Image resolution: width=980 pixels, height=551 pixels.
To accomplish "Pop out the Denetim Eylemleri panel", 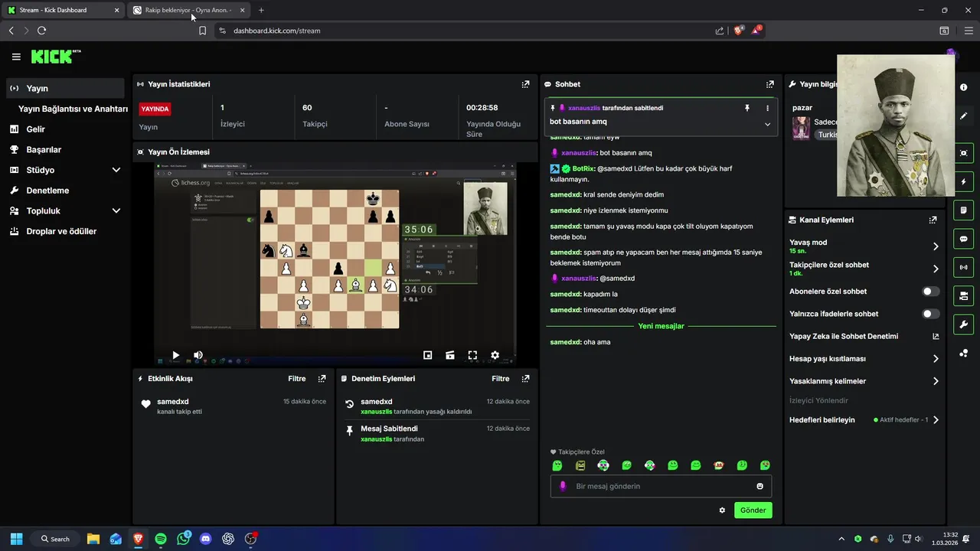I will click(525, 379).
